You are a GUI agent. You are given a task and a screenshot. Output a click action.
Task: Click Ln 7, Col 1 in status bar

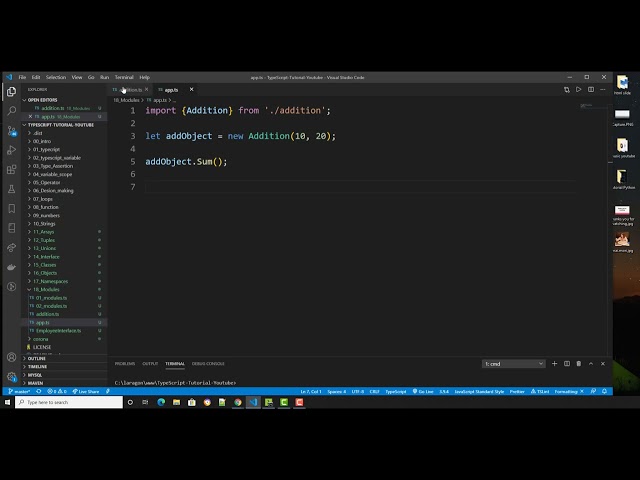pyautogui.click(x=311, y=391)
